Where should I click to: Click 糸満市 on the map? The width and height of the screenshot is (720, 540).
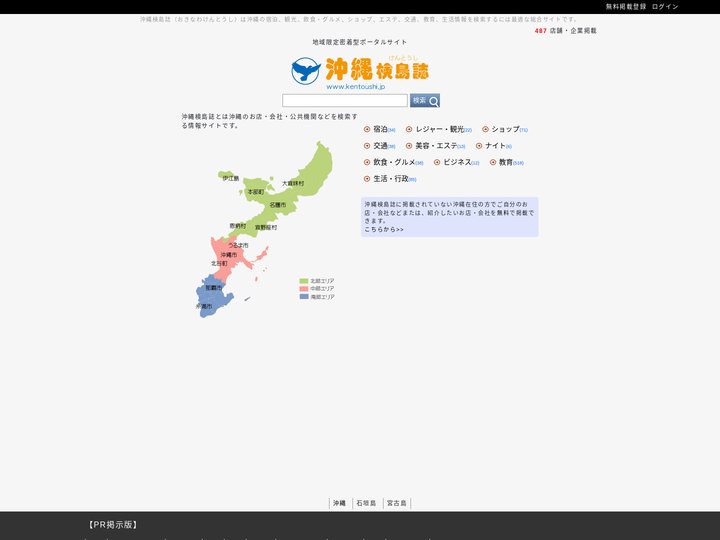click(x=204, y=306)
